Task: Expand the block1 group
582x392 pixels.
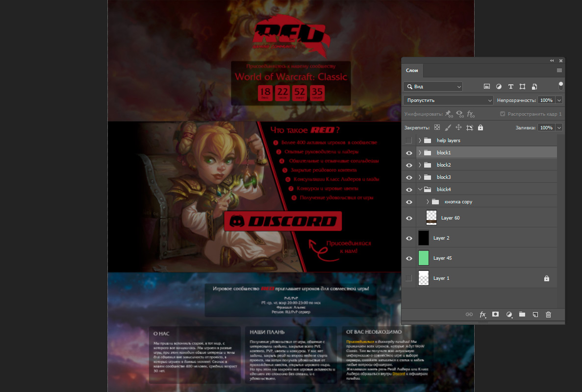Action: point(420,153)
